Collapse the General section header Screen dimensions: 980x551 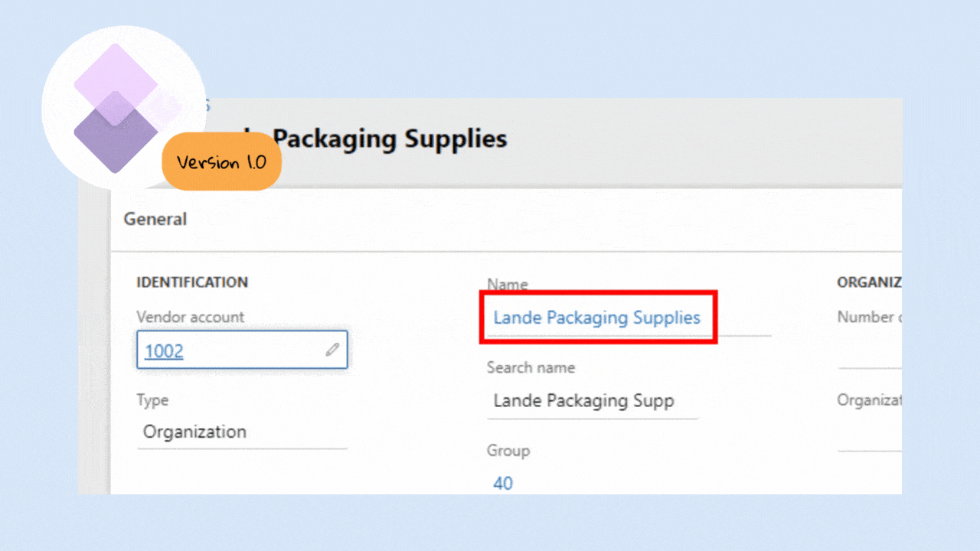155,220
